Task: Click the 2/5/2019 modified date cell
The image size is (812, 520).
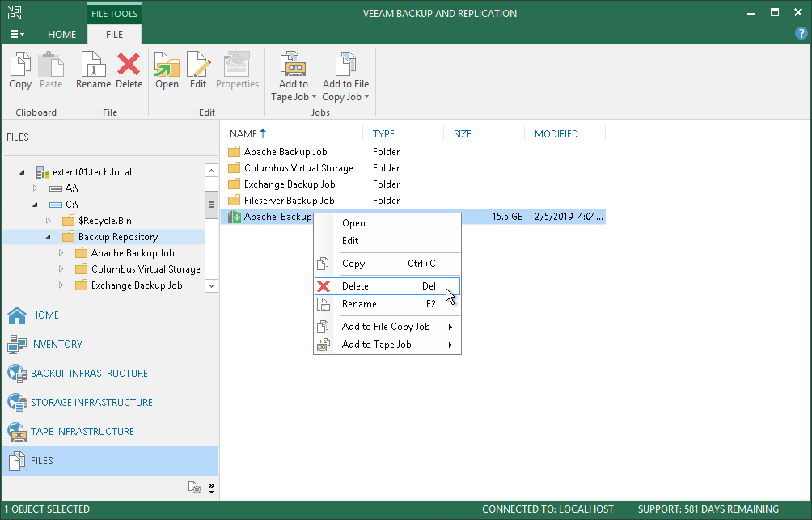Action: coord(569,217)
